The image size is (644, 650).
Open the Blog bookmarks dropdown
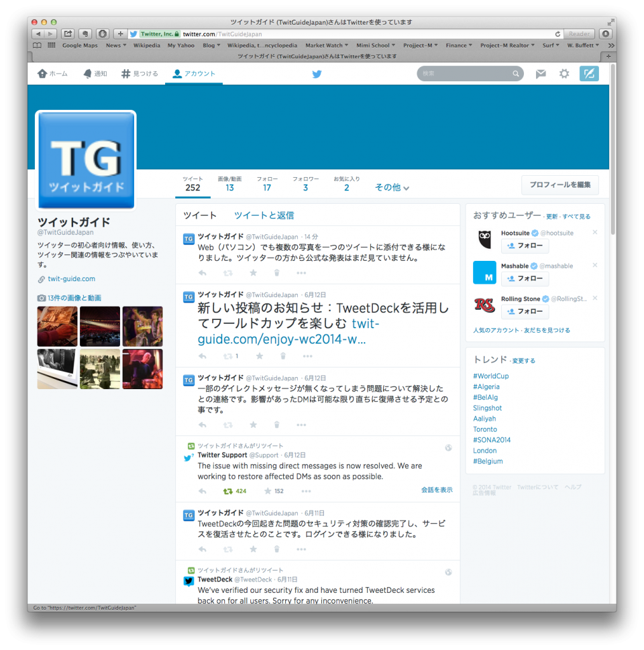pyautogui.click(x=211, y=46)
